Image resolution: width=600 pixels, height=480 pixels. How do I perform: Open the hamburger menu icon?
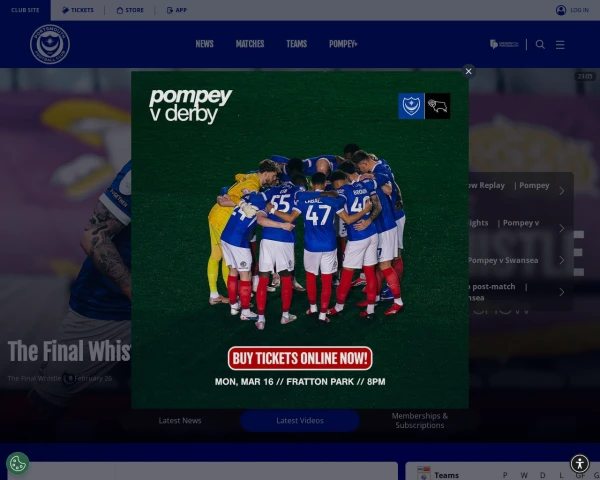click(560, 44)
